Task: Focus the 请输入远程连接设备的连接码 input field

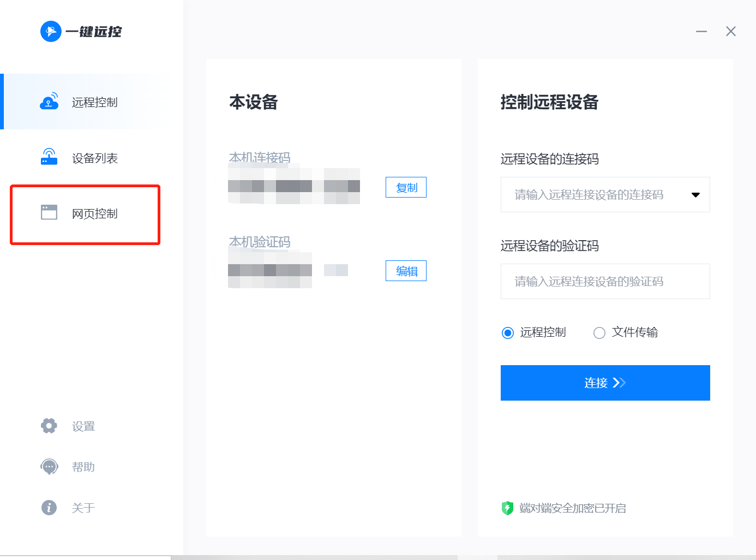Action: pos(605,194)
